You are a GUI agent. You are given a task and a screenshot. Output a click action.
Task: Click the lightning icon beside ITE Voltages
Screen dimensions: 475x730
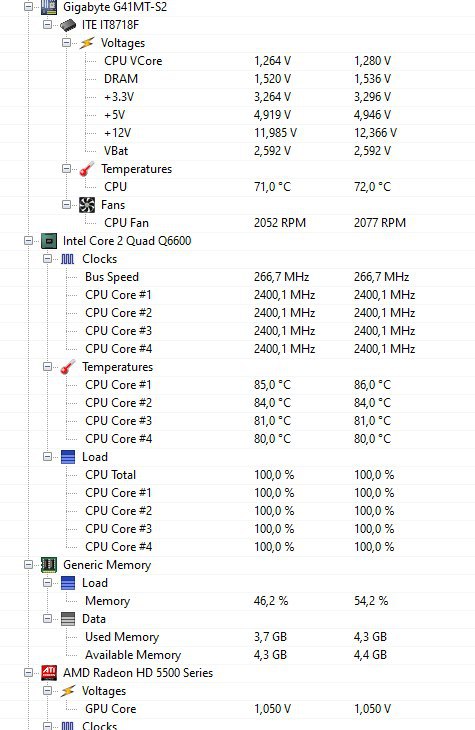(x=87, y=43)
